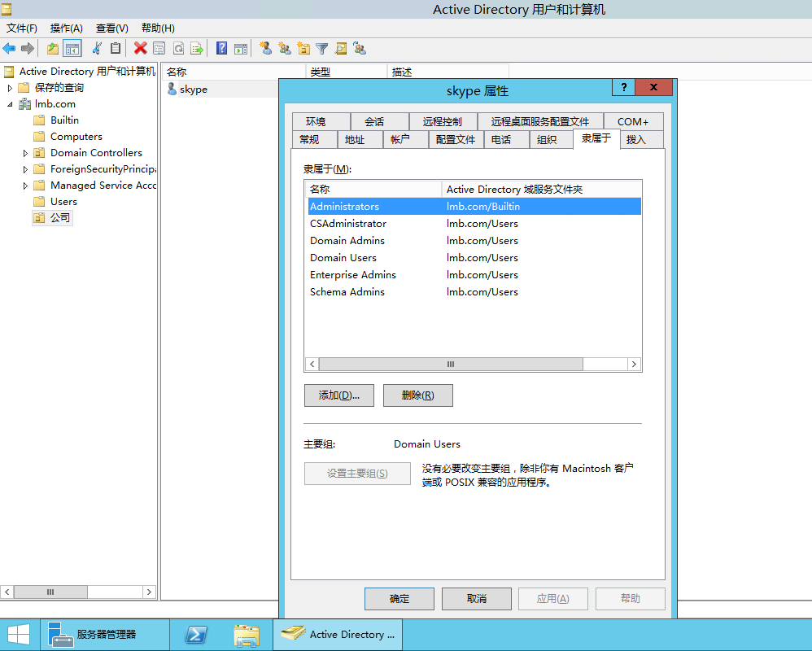This screenshot has width=812, height=651.
Task: Select the Domain Admins group row
Action: [474, 240]
